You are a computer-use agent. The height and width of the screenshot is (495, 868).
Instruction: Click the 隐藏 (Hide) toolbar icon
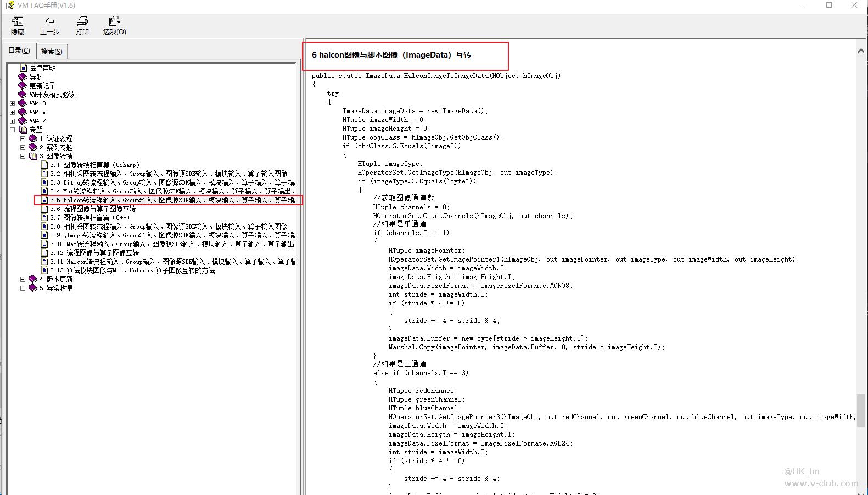(18, 21)
